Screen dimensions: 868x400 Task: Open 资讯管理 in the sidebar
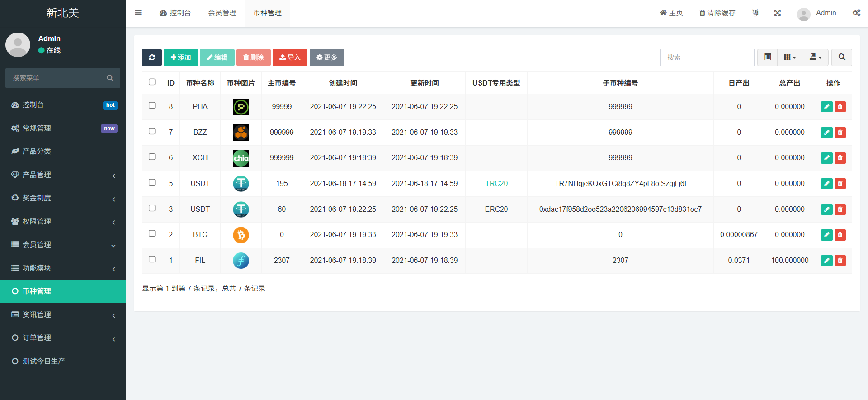(x=63, y=314)
